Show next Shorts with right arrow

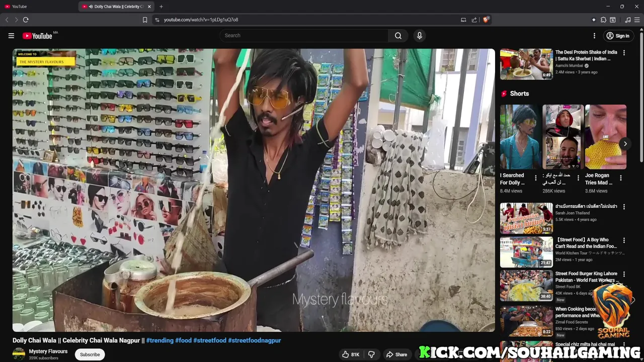[x=625, y=144]
